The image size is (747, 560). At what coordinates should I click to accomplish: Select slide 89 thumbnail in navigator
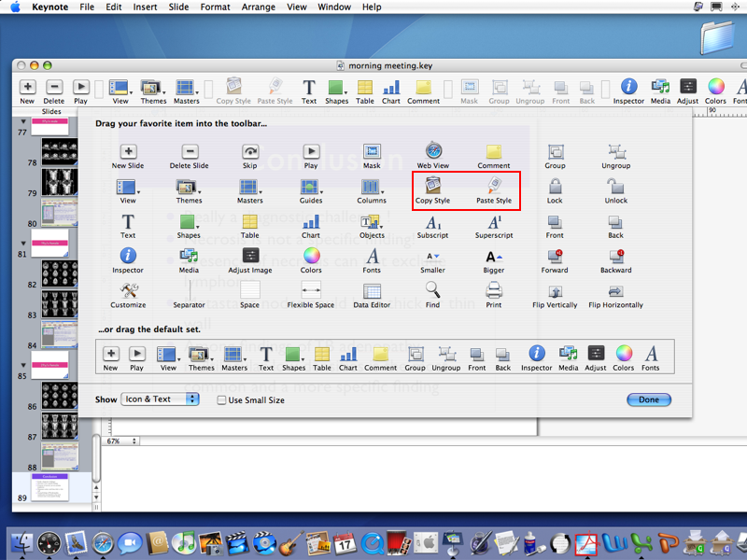[50, 486]
